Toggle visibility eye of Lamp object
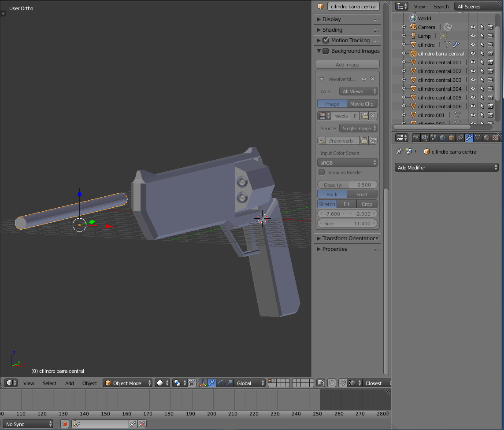The height and width of the screenshot is (430, 504). point(473,36)
